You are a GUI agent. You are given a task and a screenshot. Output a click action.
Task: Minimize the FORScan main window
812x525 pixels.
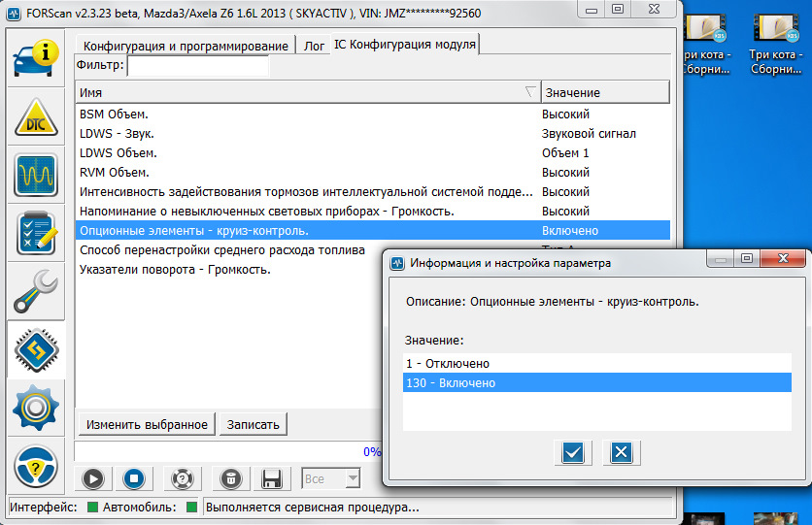(592, 10)
